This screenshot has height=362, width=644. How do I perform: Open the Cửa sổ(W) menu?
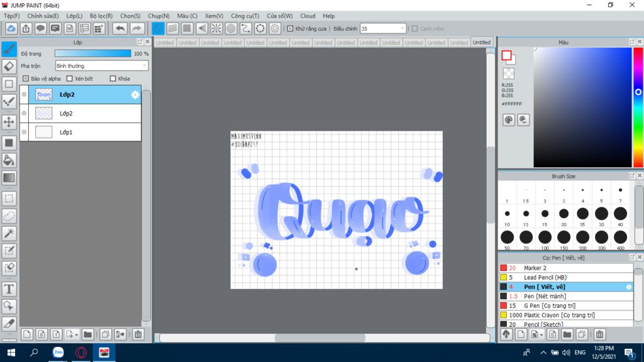tap(280, 16)
